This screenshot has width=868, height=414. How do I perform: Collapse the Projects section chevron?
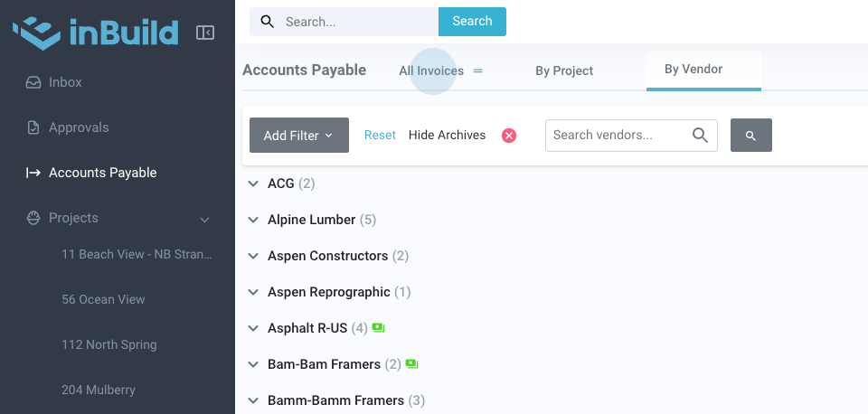[204, 219]
